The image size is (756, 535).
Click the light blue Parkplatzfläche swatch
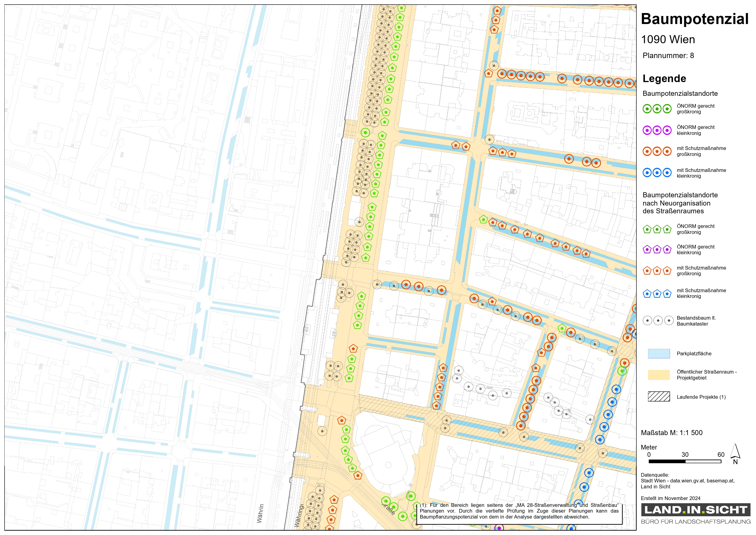click(x=659, y=353)
